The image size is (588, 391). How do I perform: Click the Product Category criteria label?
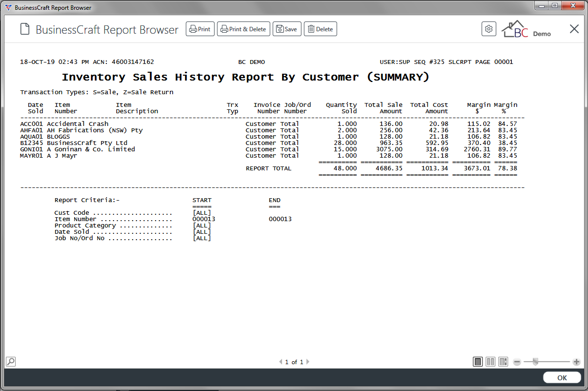point(85,226)
